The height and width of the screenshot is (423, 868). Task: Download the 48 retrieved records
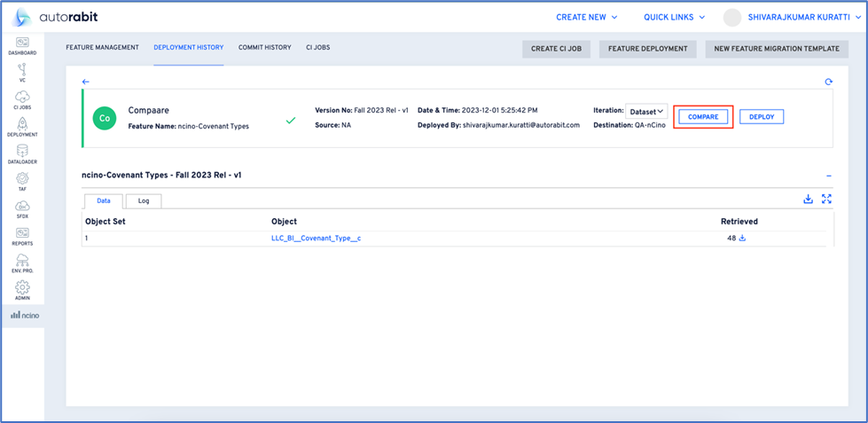tap(743, 238)
